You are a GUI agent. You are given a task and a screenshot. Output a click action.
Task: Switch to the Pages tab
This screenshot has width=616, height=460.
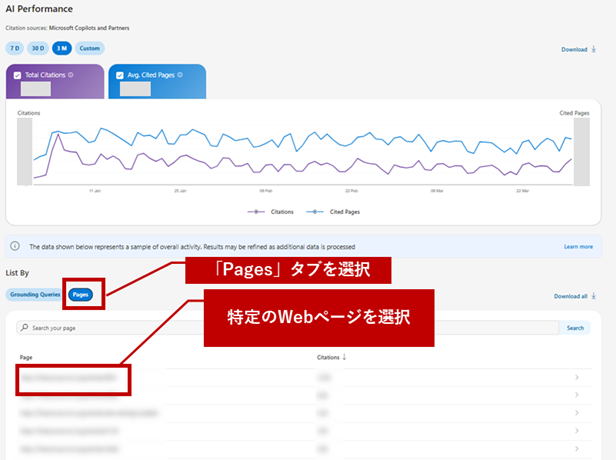point(79,295)
